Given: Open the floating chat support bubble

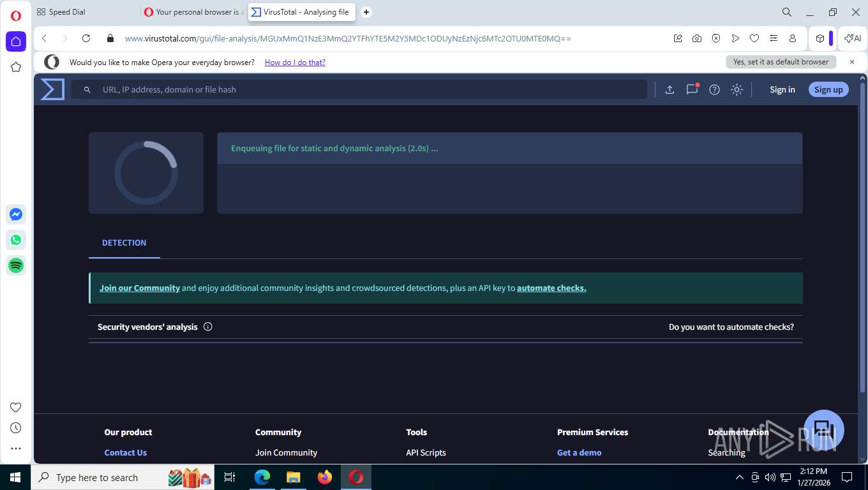Looking at the screenshot, I should click(x=823, y=429).
